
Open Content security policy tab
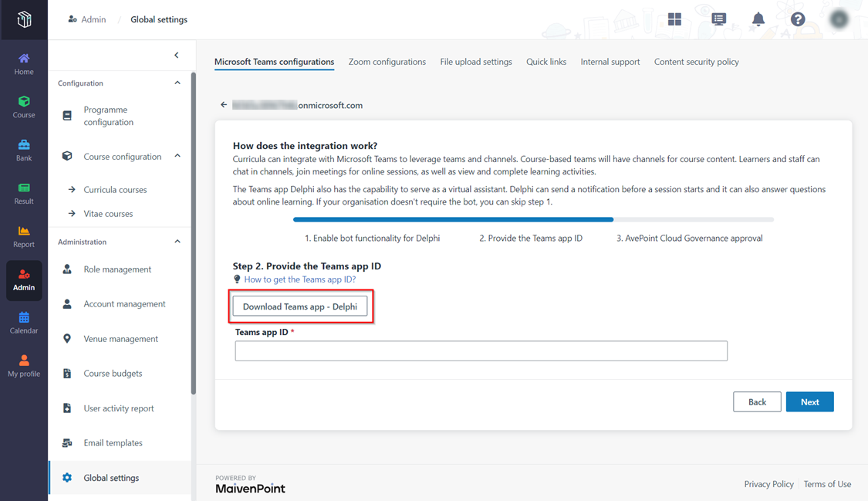697,62
